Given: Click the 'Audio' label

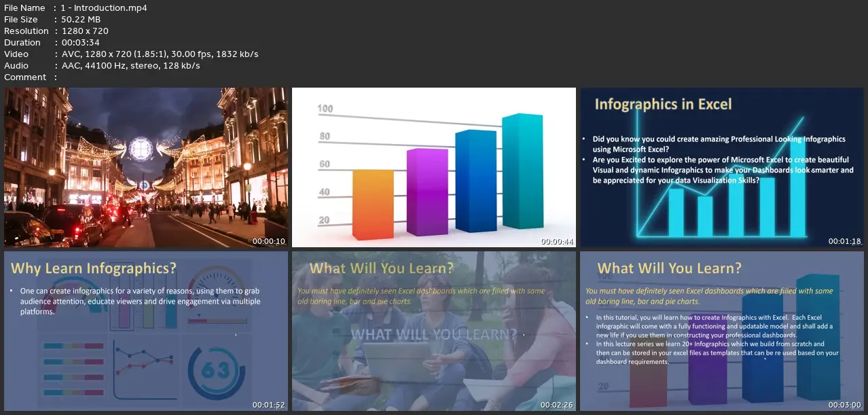Looking at the screenshot, I should (x=16, y=66).
